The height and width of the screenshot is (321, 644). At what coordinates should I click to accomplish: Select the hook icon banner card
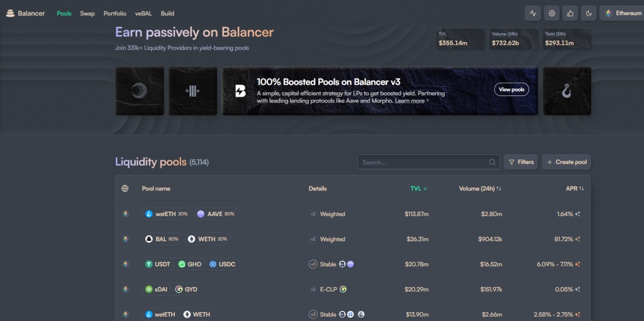(x=567, y=91)
